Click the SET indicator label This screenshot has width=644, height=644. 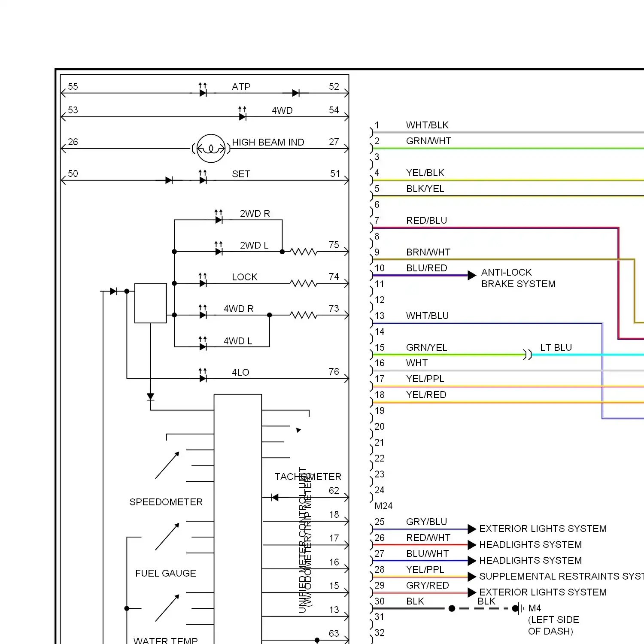pos(241,174)
